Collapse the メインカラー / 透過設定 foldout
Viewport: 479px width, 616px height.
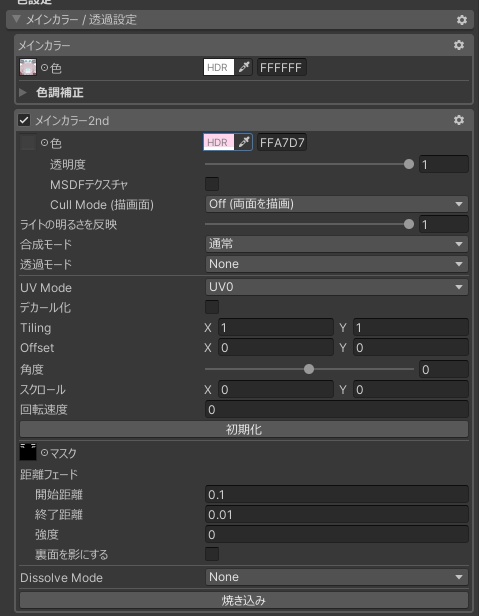(x=17, y=19)
